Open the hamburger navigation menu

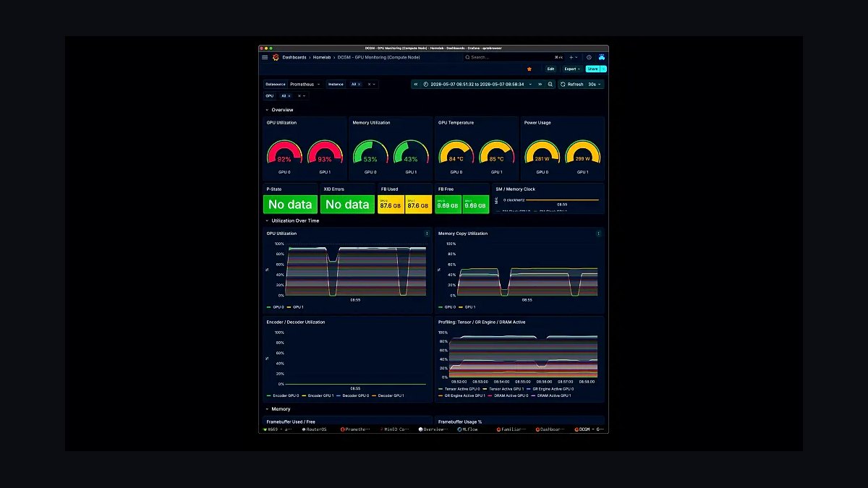[265, 57]
